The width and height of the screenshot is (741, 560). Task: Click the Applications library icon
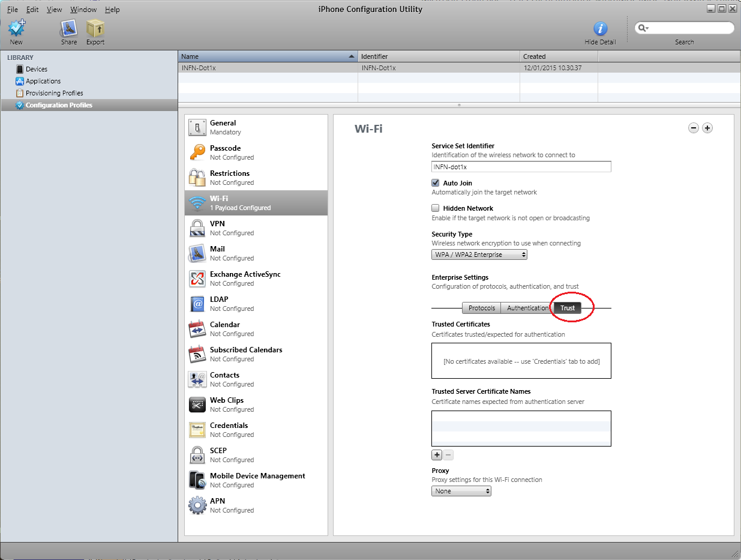20,81
